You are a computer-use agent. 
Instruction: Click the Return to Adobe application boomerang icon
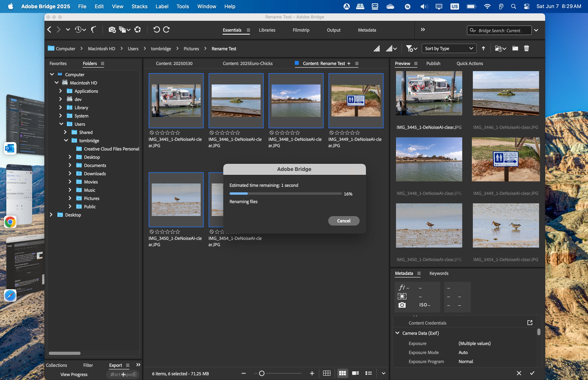[93, 30]
